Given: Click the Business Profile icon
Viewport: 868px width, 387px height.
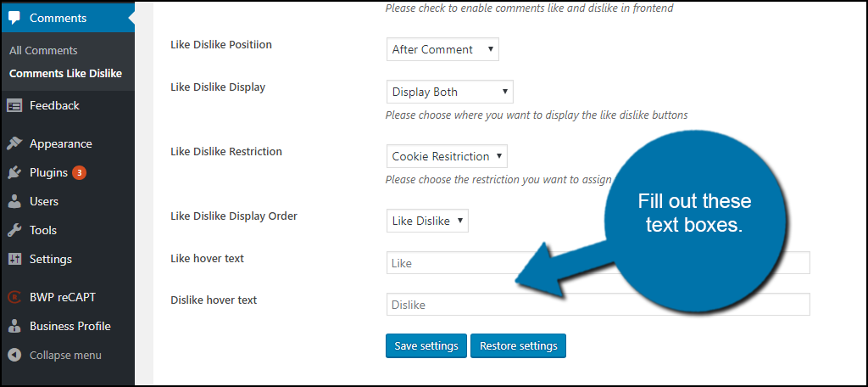Looking at the screenshot, I should pos(15,326).
